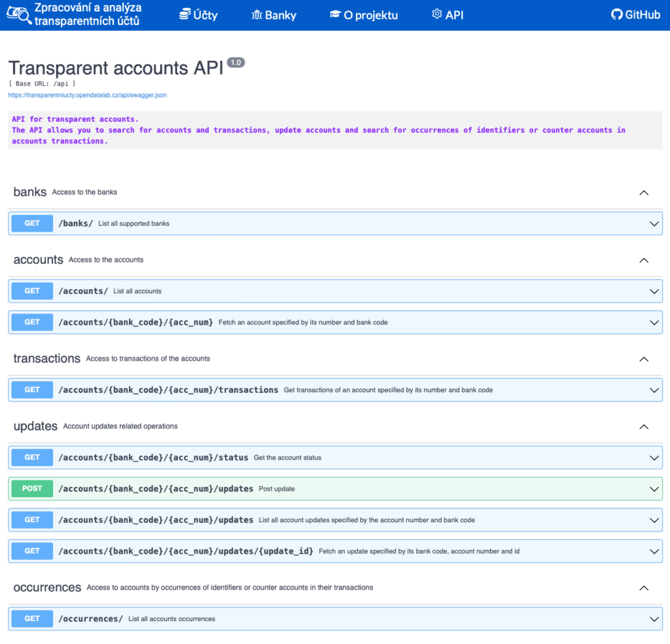
Task: Click the green POST badge
Action: click(32, 488)
